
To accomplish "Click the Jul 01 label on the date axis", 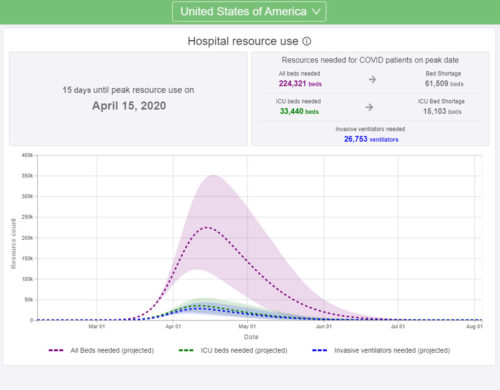I will point(398,326).
